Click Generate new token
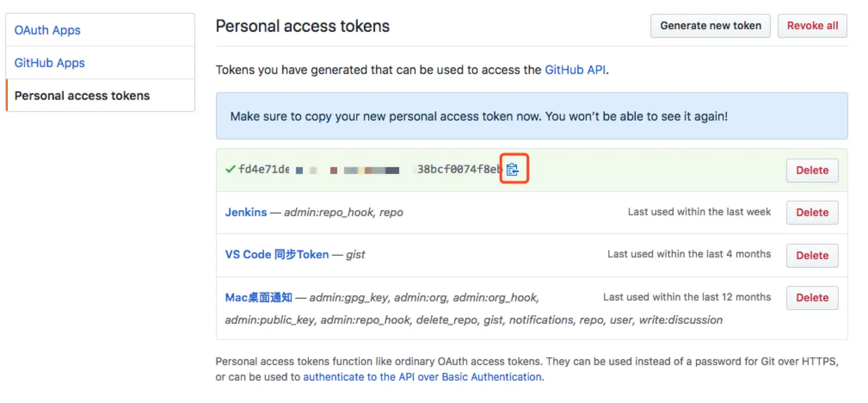The image size is (868, 403). 710,25
